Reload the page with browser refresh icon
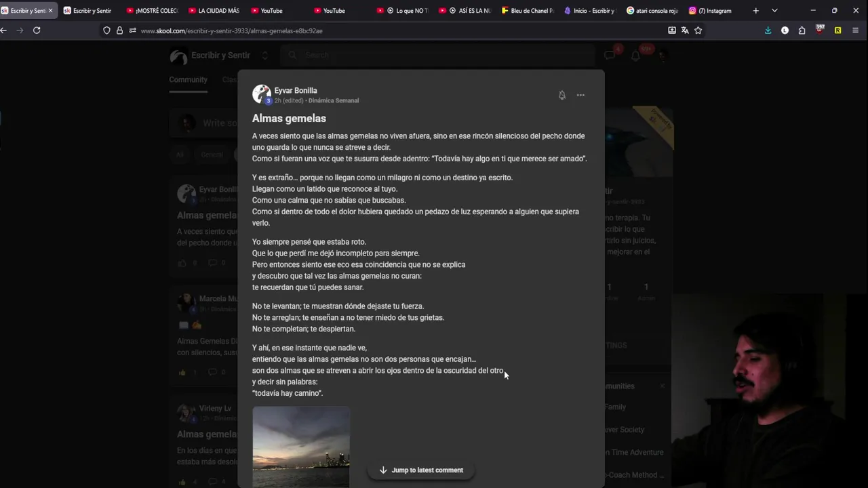The height and width of the screenshot is (488, 868). pos(37,30)
